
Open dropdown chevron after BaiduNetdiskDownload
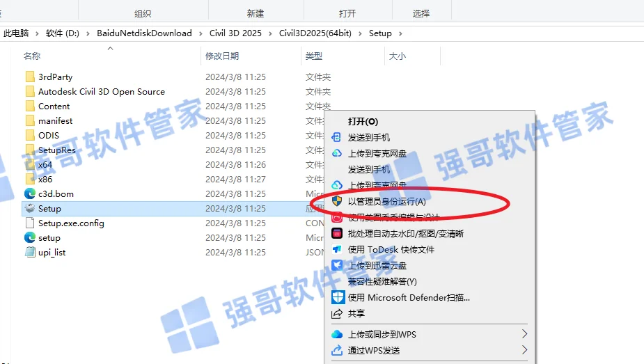pos(201,33)
